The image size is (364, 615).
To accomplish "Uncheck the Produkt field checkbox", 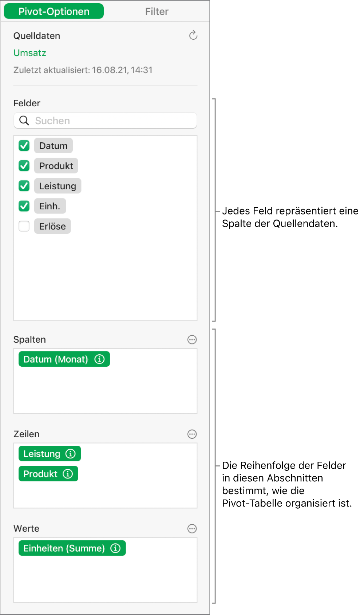I will coord(24,166).
